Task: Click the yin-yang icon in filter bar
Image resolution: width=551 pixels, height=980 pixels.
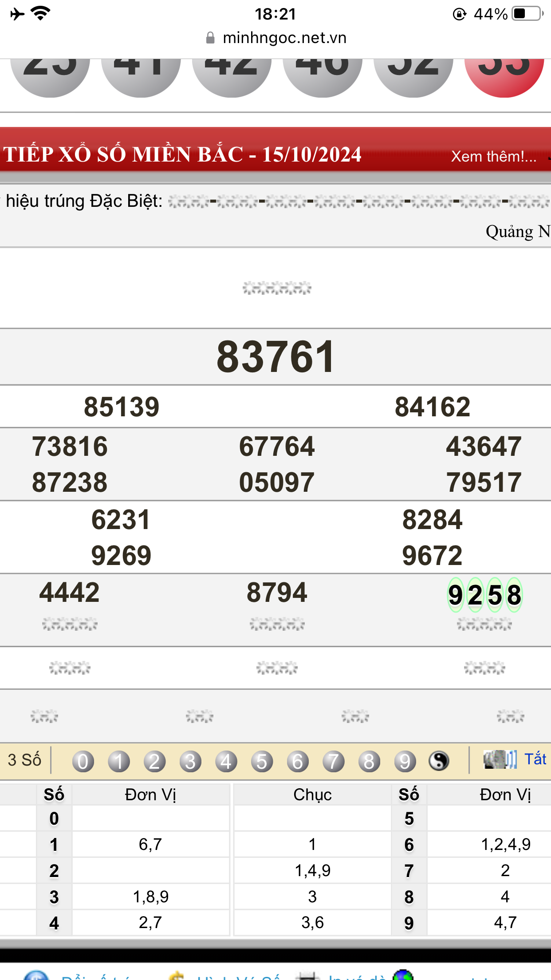Action: click(x=439, y=761)
